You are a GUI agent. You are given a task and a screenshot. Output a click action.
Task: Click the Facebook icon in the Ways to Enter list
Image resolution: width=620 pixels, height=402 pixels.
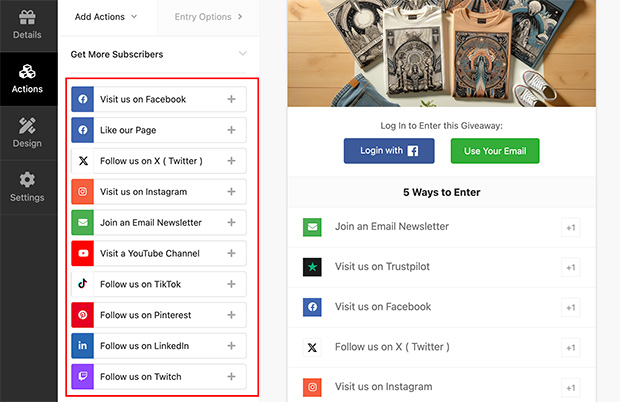[x=312, y=307]
